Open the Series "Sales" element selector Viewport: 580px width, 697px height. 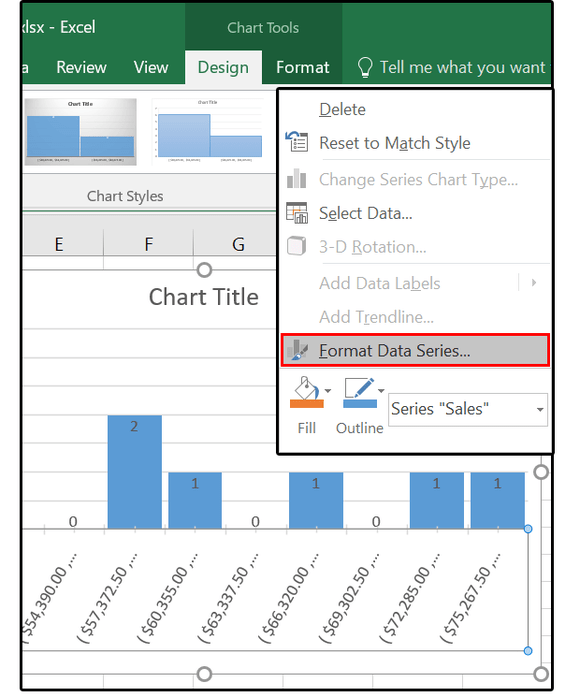[x=468, y=409]
